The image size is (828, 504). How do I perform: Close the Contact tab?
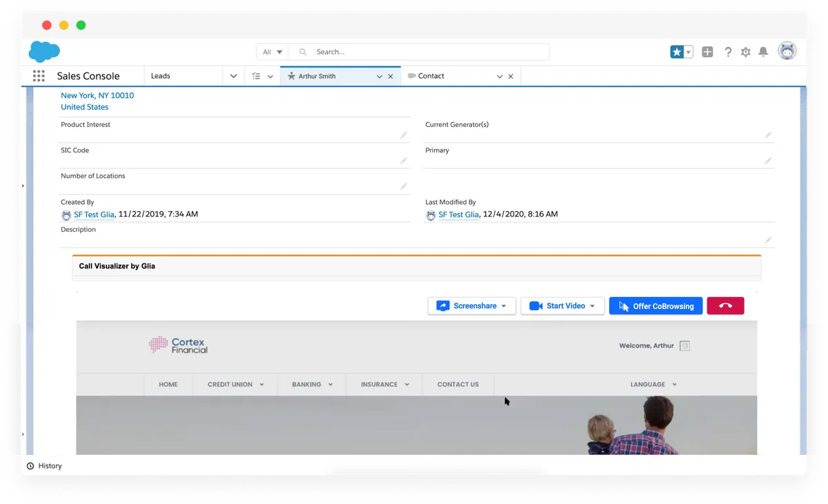click(x=511, y=77)
